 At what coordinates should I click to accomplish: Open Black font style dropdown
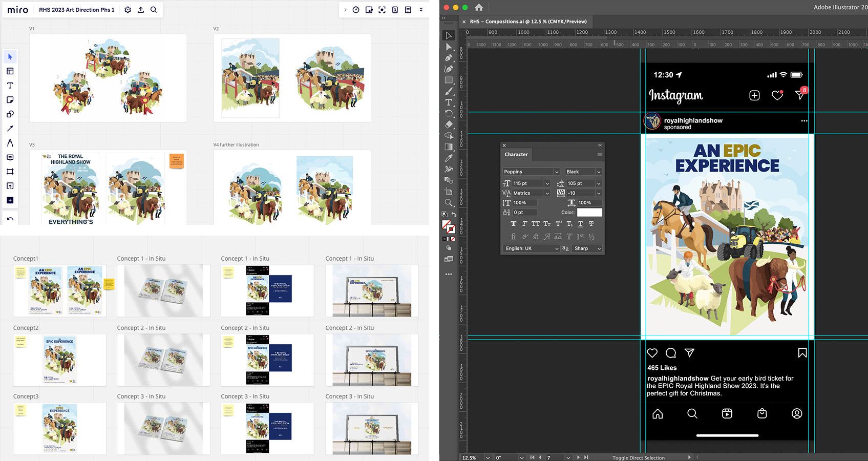pyautogui.click(x=599, y=172)
